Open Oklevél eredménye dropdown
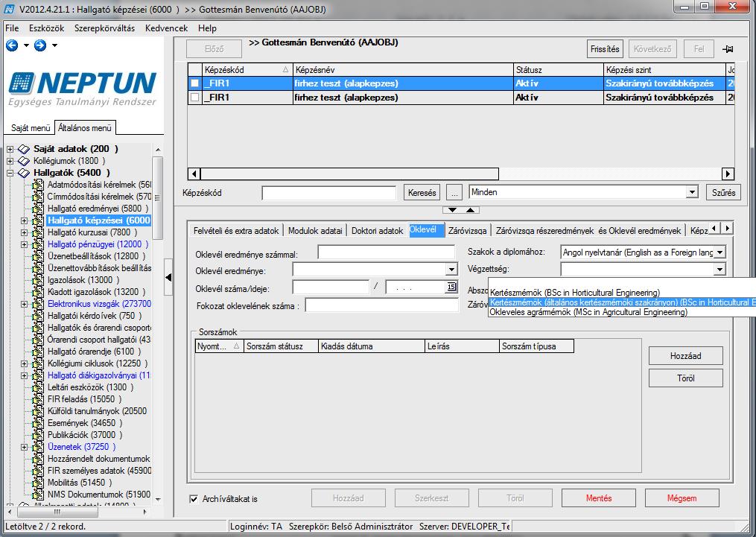This screenshot has width=756, height=537. click(x=451, y=270)
